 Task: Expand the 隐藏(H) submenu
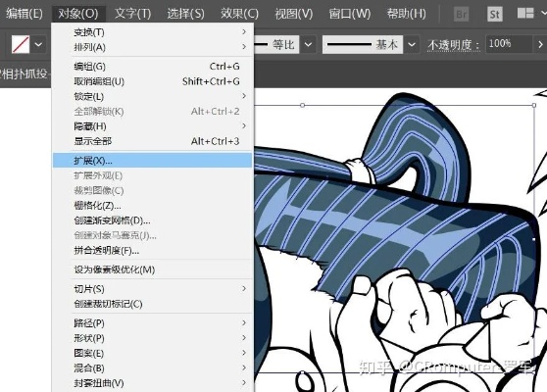pyautogui.click(x=152, y=126)
